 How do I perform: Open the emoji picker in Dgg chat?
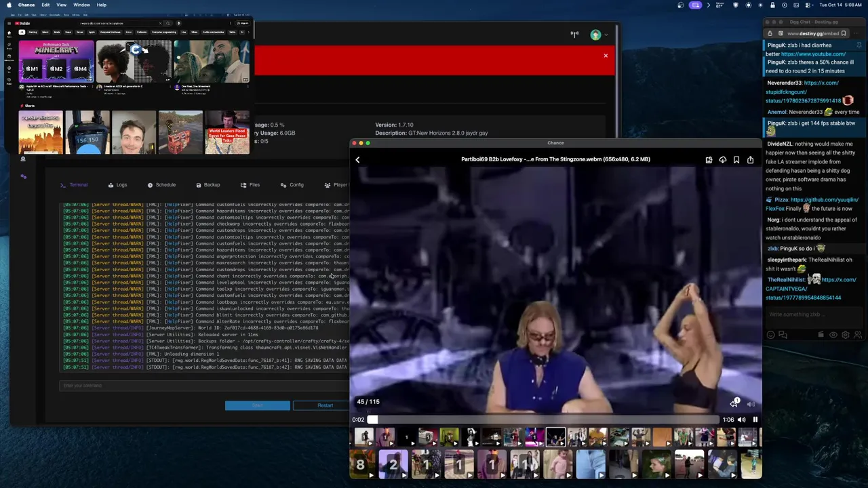pyautogui.click(x=770, y=335)
